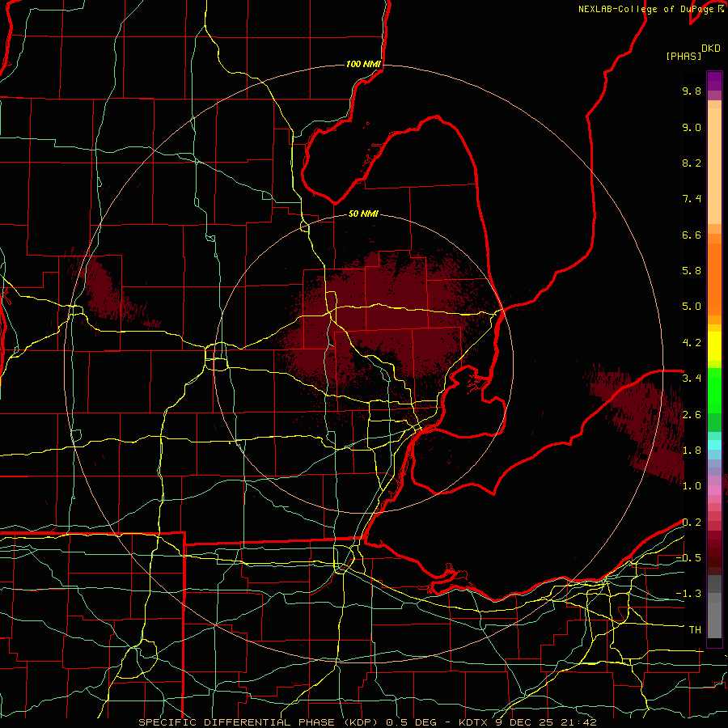Viewport: 728px width, 728px height.
Task: Click the 6.6 scale value
Action: [692, 235]
